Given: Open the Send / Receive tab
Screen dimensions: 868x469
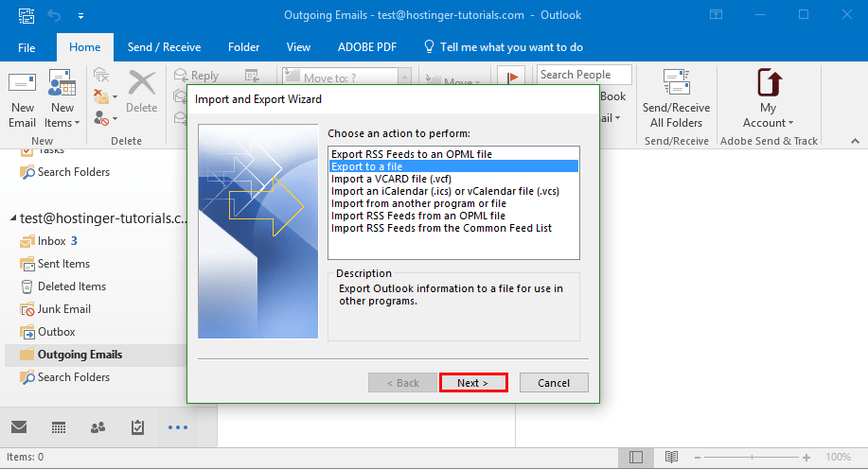Looking at the screenshot, I should (164, 47).
